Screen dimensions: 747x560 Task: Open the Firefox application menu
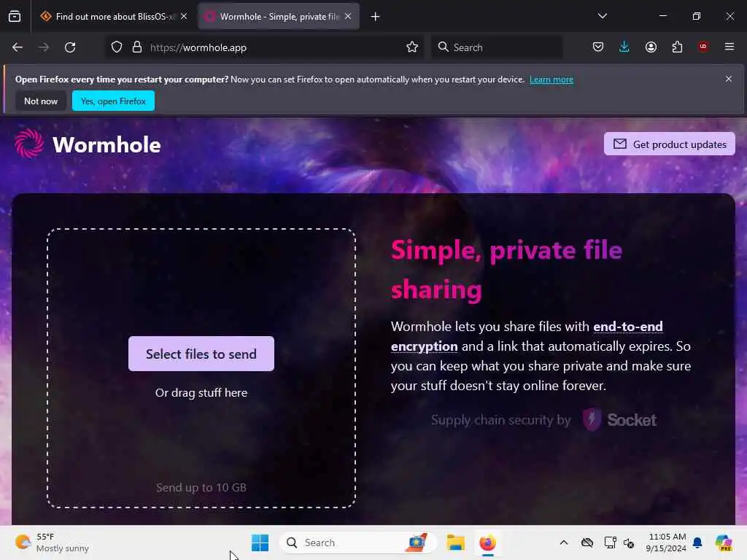click(729, 47)
